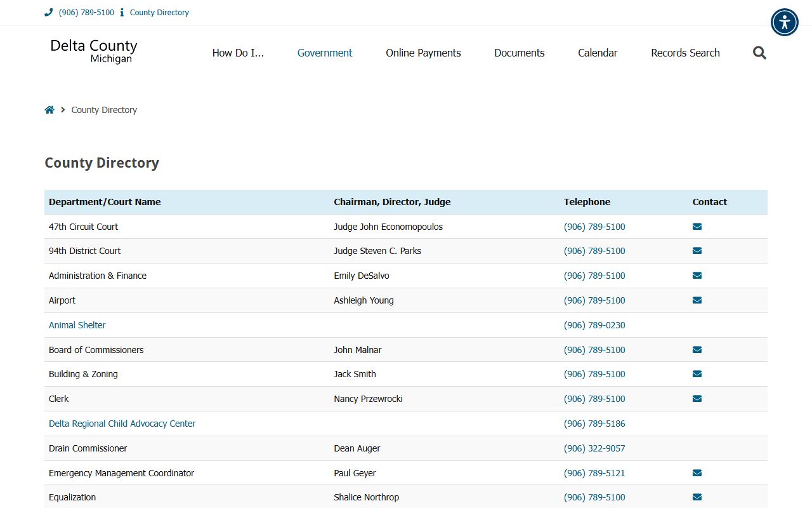This screenshot has height=508, width=812.
Task: Click County Directory page heading
Action: tap(101, 163)
